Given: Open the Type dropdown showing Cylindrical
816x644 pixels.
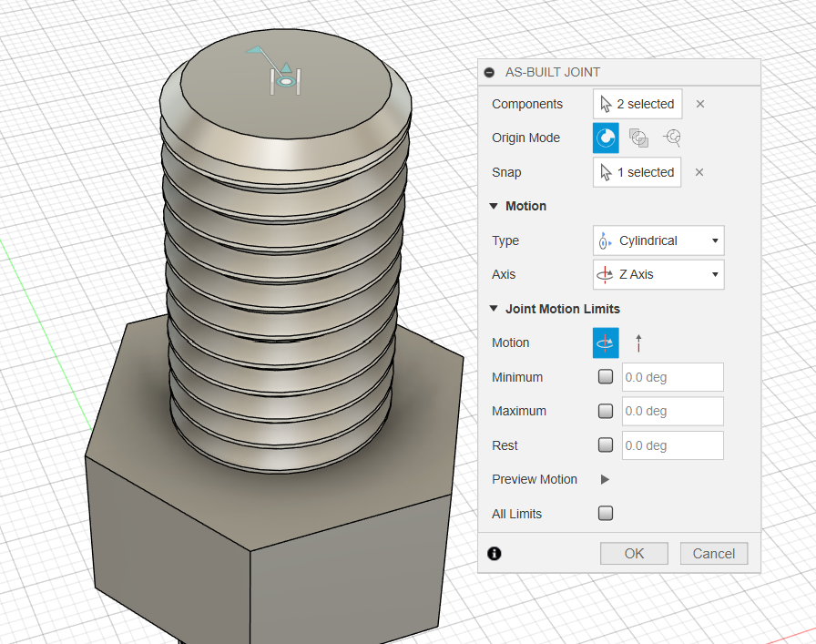Looking at the screenshot, I should tap(658, 240).
